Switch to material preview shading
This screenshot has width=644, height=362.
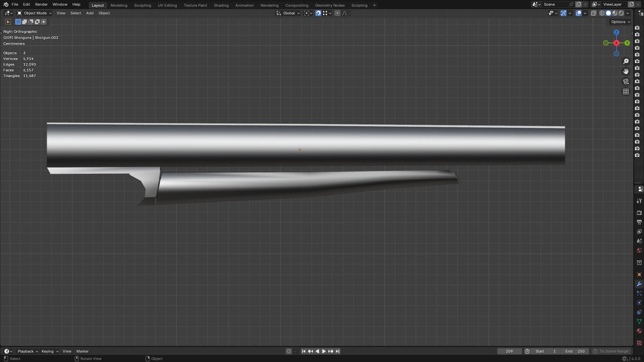[614, 13]
